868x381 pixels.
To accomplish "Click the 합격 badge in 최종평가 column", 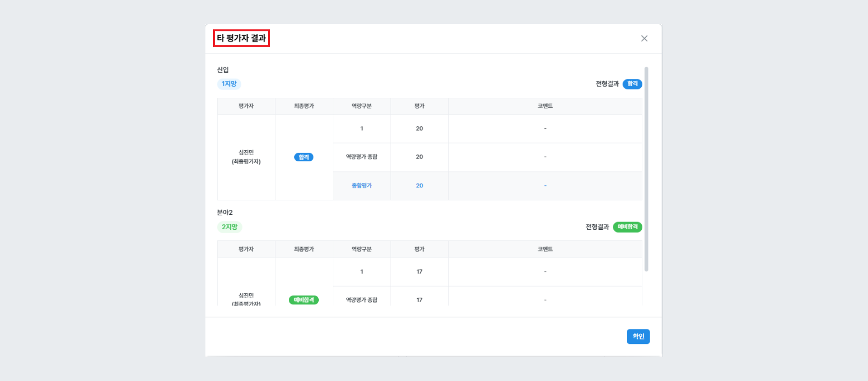I will point(304,157).
